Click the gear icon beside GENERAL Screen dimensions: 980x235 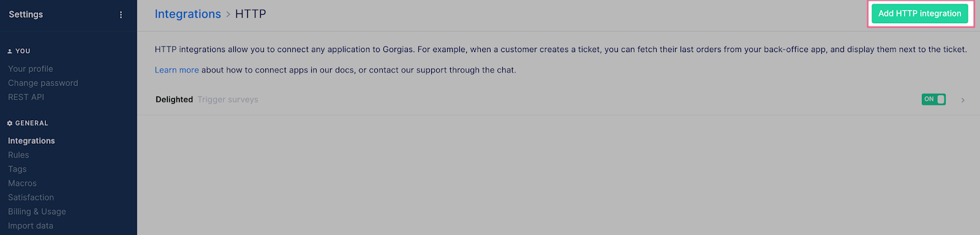(10, 123)
